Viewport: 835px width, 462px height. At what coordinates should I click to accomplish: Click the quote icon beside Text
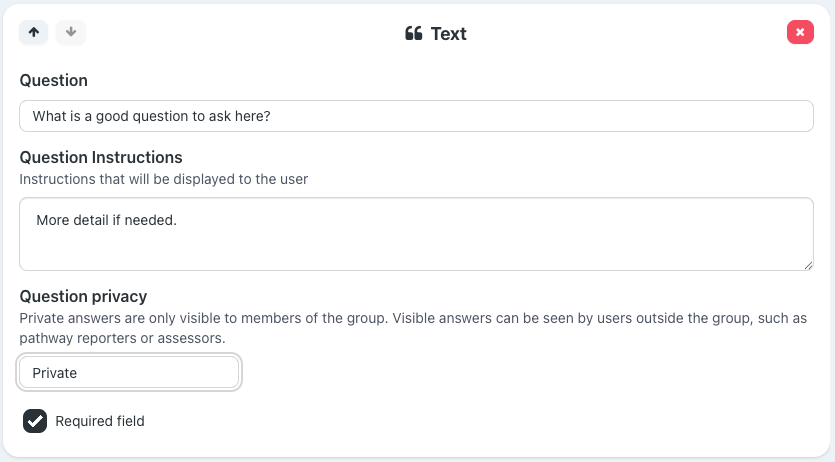[x=413, y=33]
